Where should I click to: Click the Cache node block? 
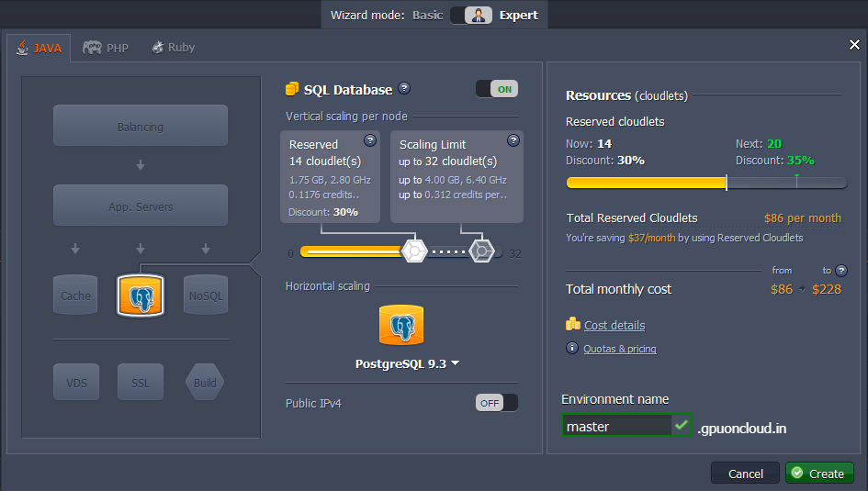point(75,296)
